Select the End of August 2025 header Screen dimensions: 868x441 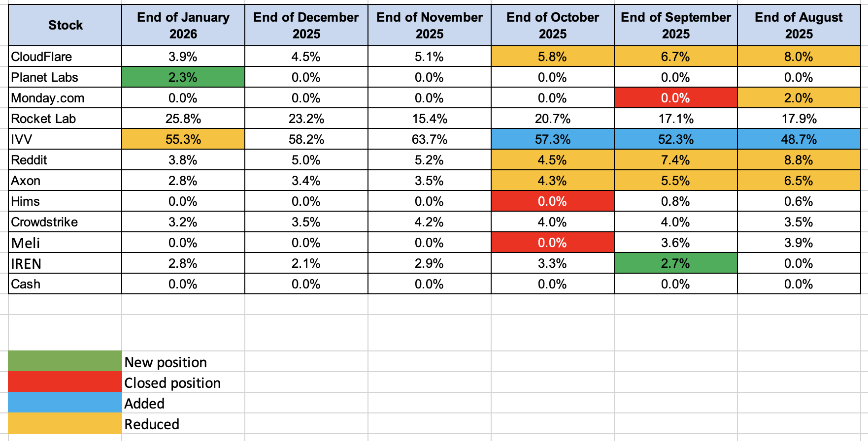point(799,25)
